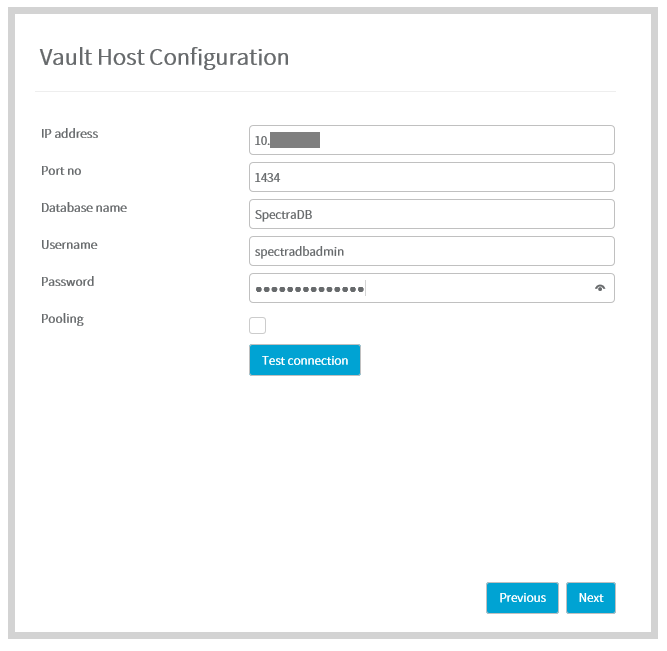Click the Vault Host Configuration heading
The height and width of the screenshot is (651, 667).
pos(164,57)
